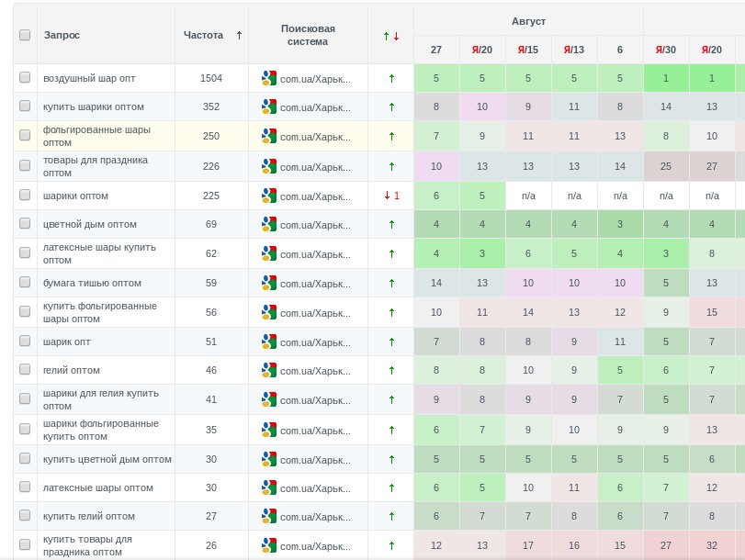
Task: Click search engine icon for гелий оптом
Action: point(268,371)
